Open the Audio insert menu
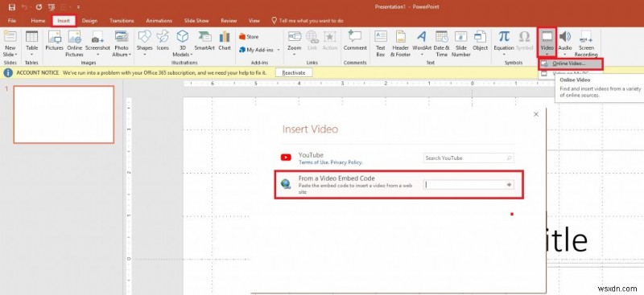The image size is (644, 295). (x=565, y=44)
